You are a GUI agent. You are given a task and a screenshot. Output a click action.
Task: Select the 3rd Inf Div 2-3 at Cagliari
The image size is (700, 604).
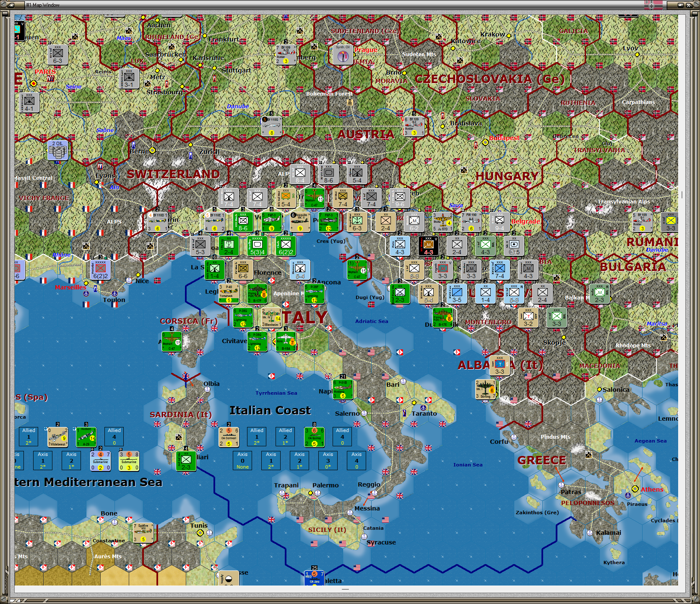186,461
